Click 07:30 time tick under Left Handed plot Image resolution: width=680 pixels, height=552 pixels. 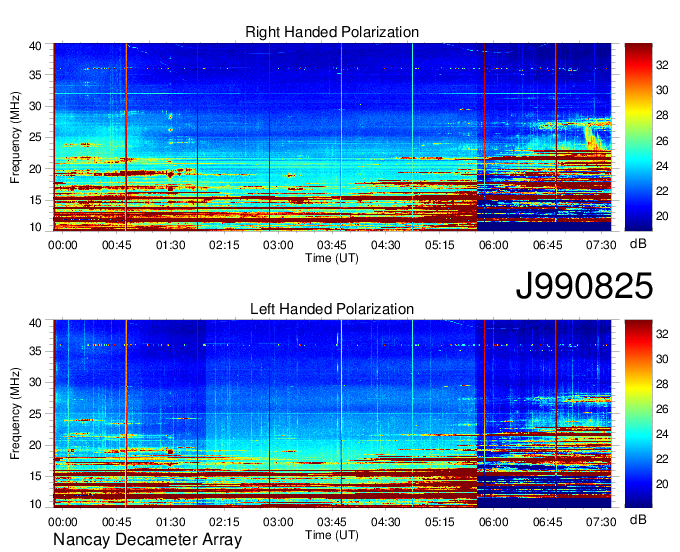(x=601, y=522)
